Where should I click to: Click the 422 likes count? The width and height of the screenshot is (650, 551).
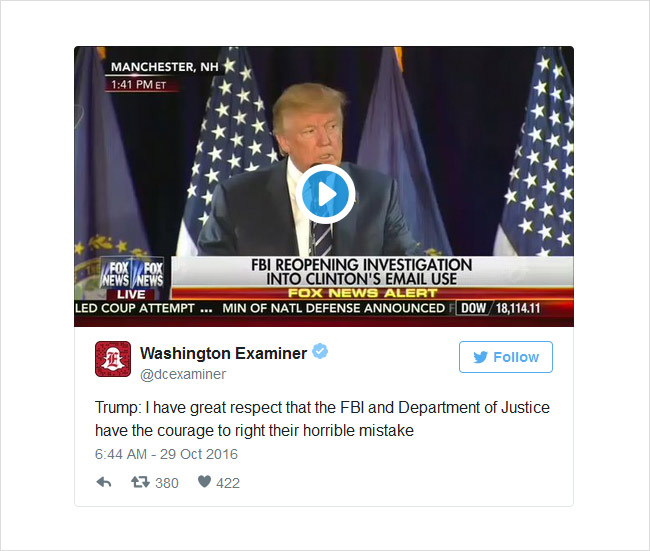click(x=228, y=483)
